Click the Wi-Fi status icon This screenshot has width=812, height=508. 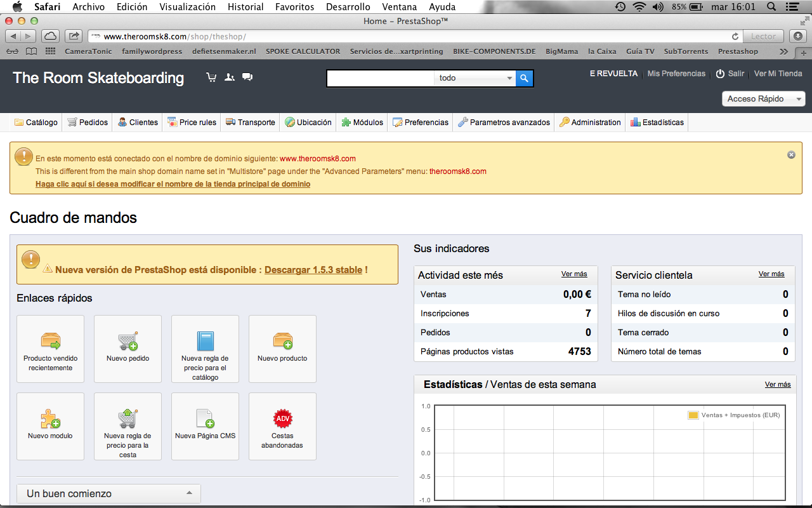[639, 7]
